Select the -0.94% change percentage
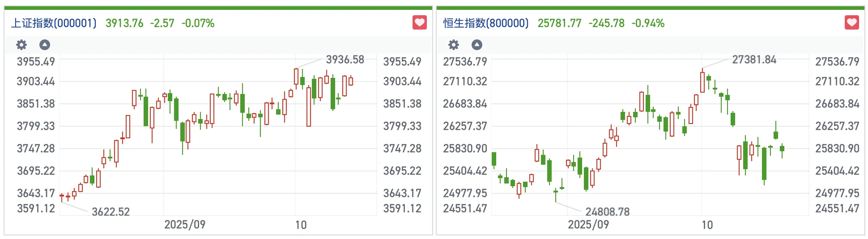The width and height of the screenshot is (868, 239). [x=648, y=23]
